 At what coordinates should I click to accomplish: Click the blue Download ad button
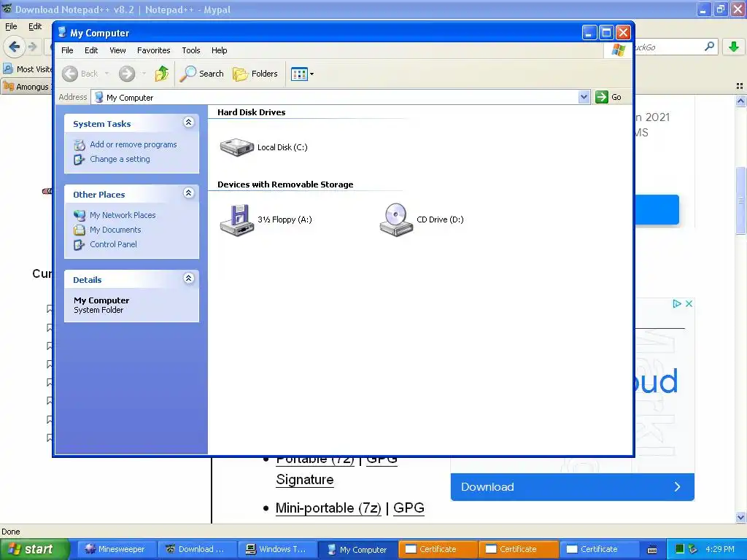tap(572, 486)
